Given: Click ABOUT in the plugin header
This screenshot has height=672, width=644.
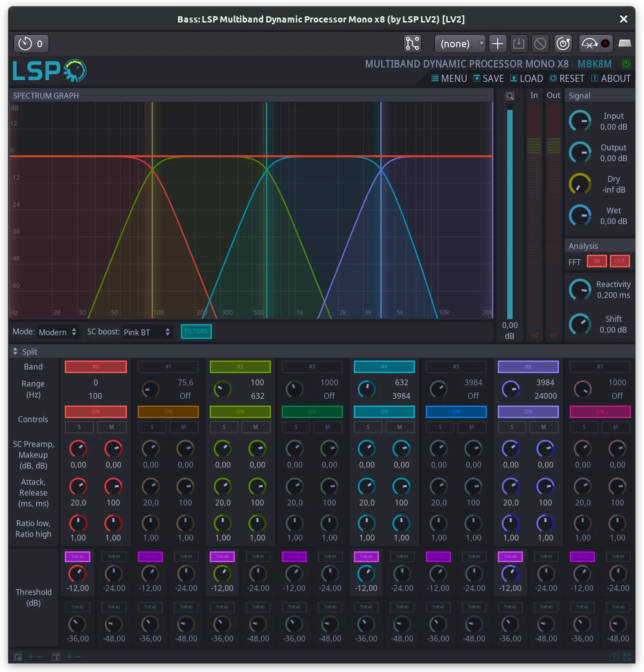Looking at the screenshot, I should tap(611, 78).
